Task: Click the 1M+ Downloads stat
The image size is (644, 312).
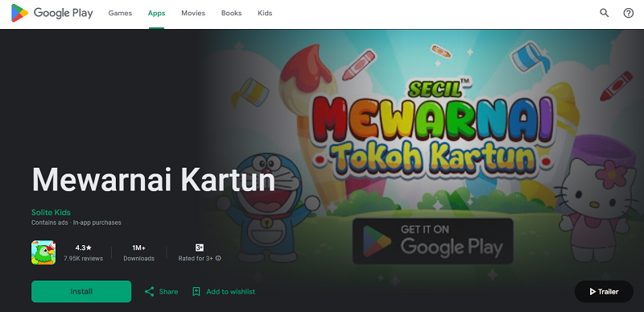Action: (x=138, y=253)
